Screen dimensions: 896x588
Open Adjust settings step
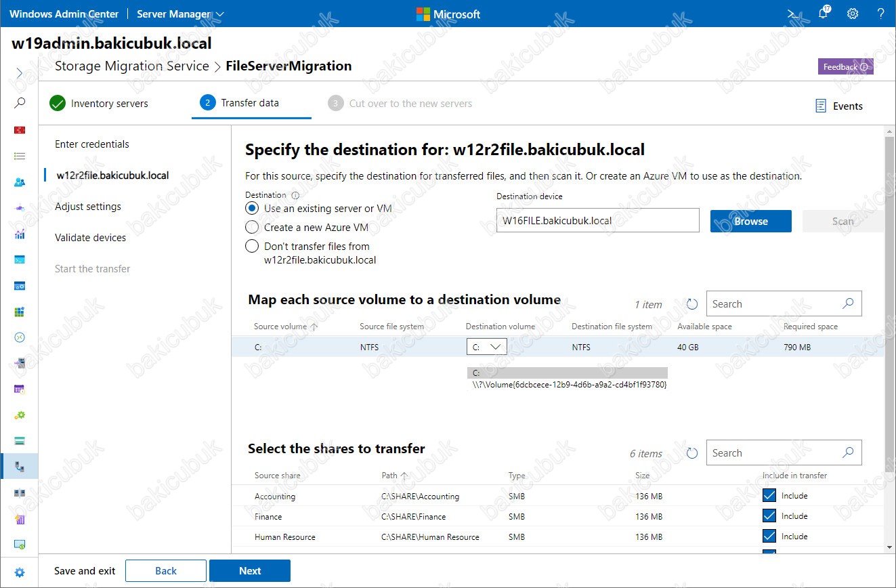[x=88, y=207]
